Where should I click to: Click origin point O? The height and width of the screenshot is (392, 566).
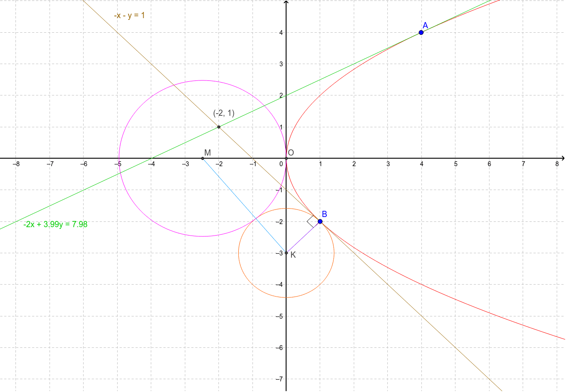pyautogui.click(x=286, y=158)
